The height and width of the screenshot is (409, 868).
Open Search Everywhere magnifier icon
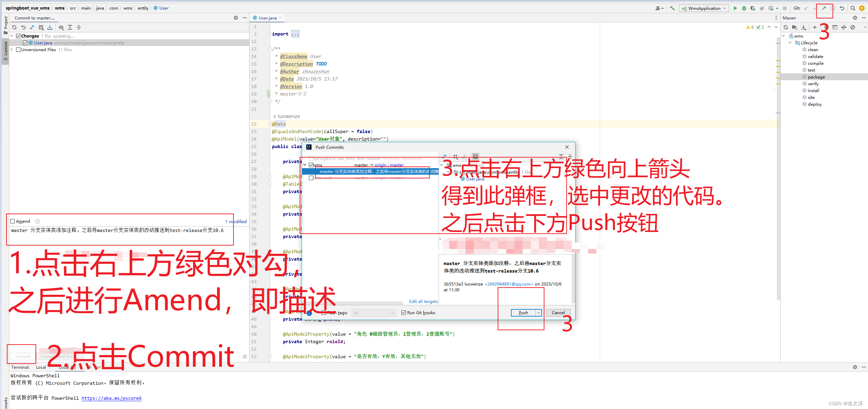tap(853, 8)
